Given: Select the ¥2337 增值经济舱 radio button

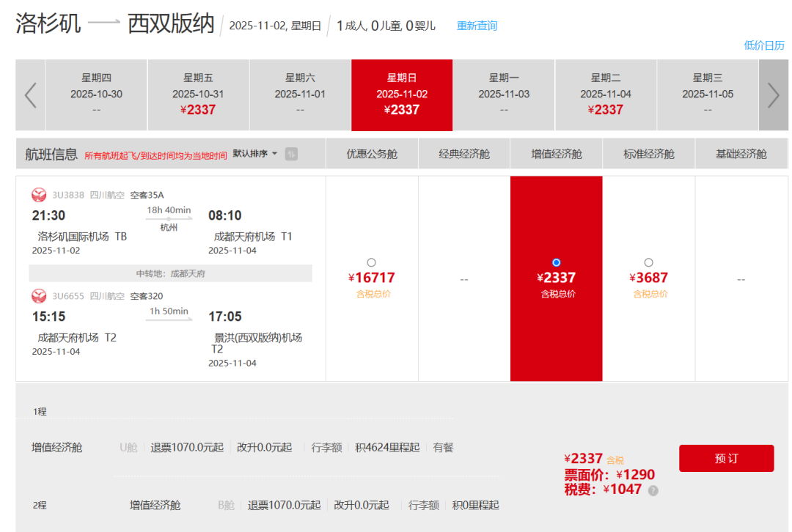Looking at the screenshot, I should (556, 262).
